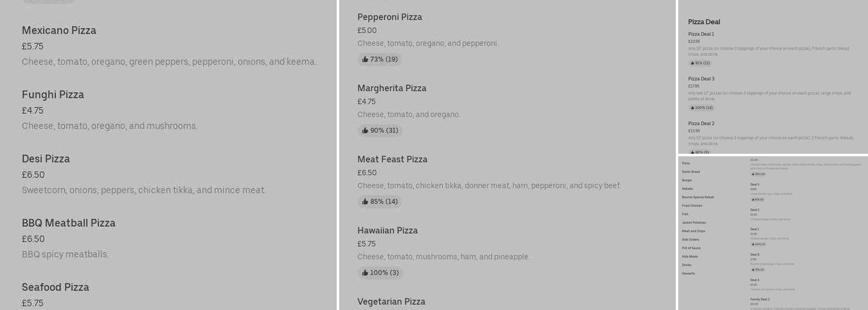Open the Seafood Pizza item
Screen dimensions: 868x310
55,288
